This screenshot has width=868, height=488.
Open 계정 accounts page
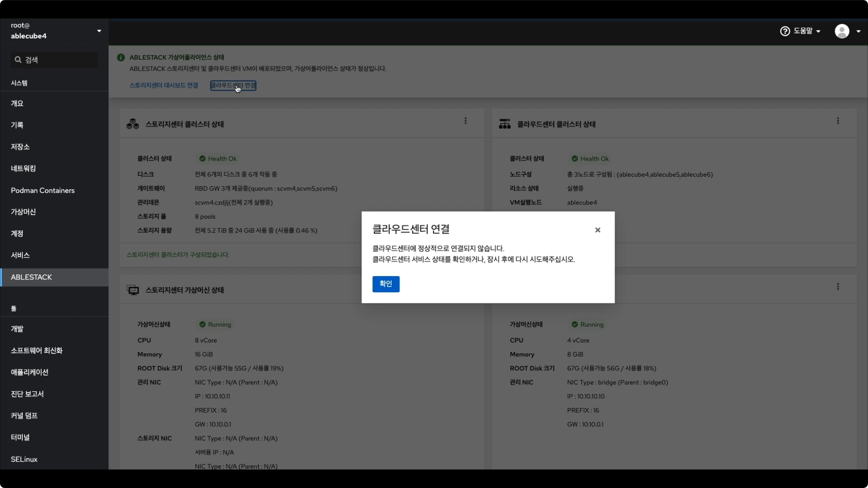[54, 233]
